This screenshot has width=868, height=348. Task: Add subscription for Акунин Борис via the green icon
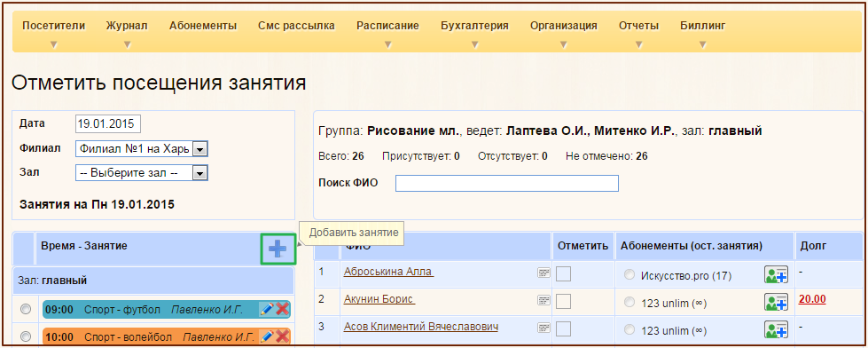tap(776, 302)
